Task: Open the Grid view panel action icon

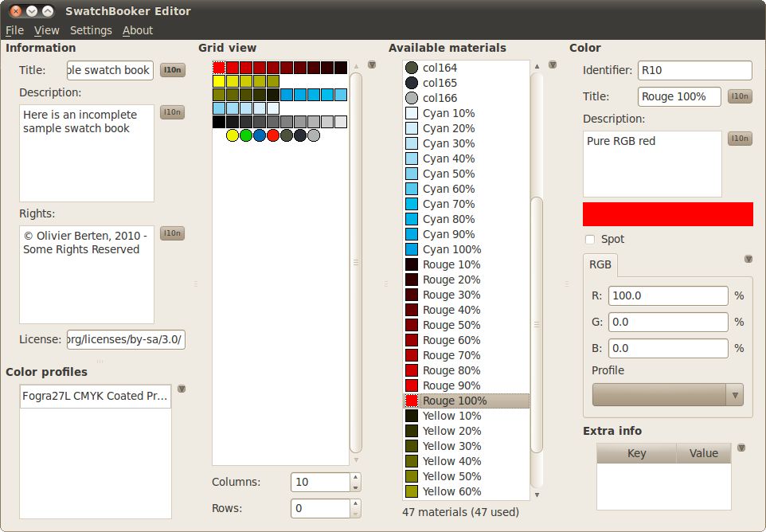Action: pyautogui.click(x=372, y=65)
